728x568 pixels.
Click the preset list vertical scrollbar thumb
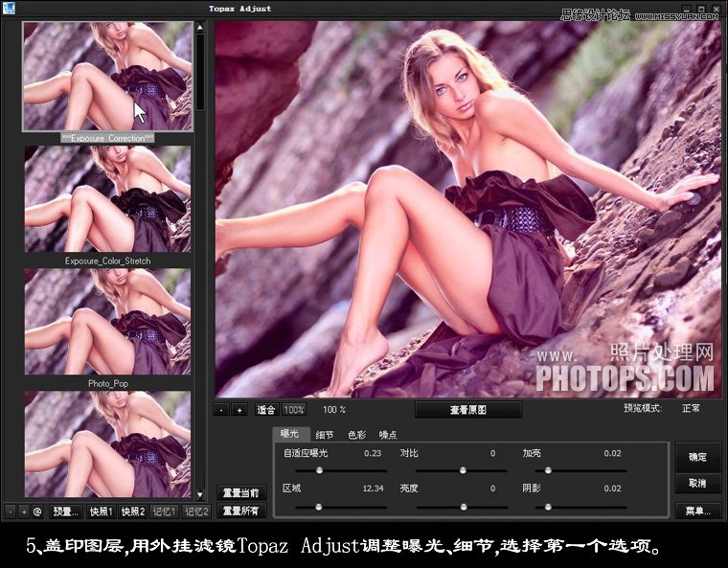200,72
